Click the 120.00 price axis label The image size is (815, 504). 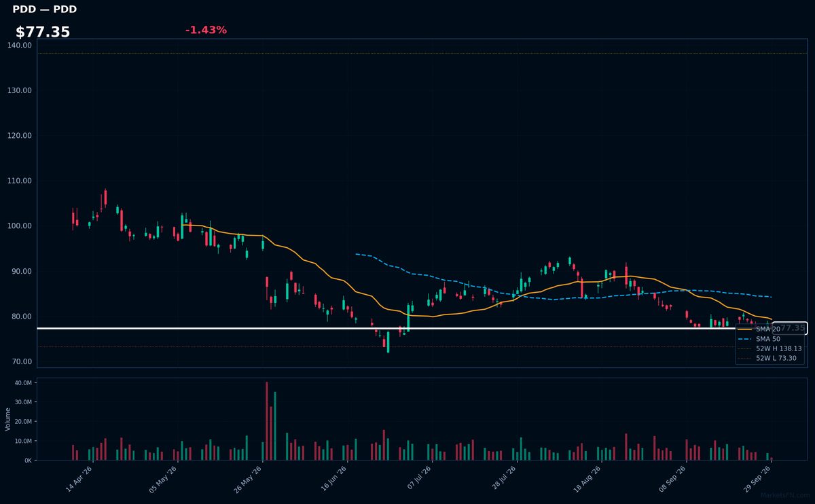20,135
